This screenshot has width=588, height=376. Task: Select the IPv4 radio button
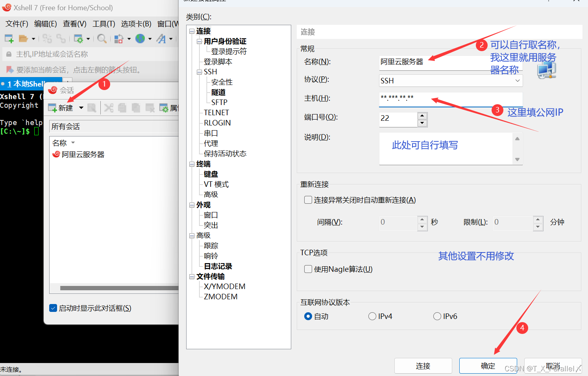point(372,316)
